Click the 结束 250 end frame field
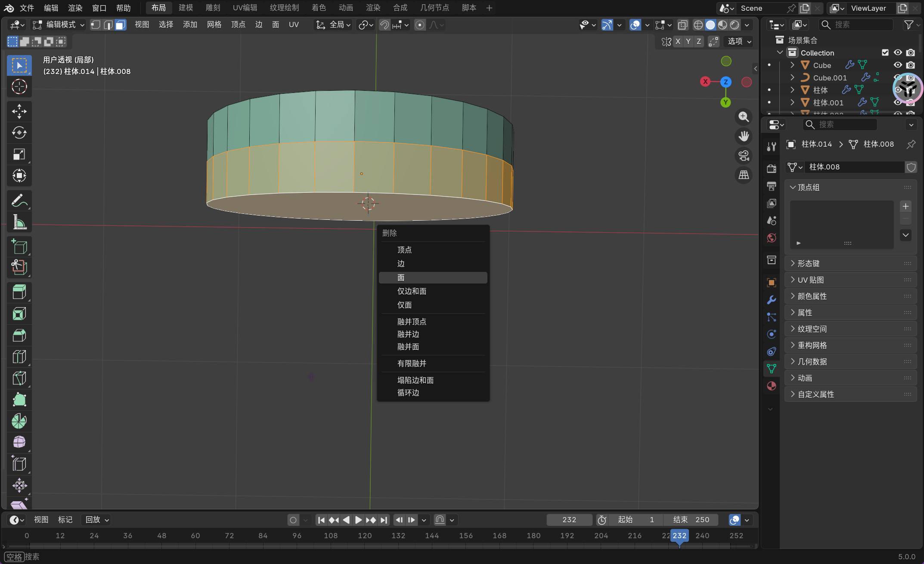924x564 pixels. [691, 520]
